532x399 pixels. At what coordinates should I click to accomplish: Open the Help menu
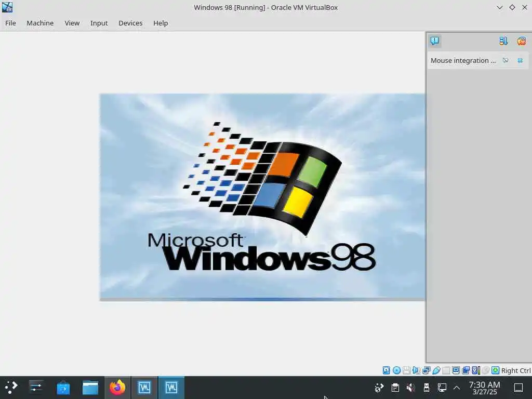coord(161,23)
